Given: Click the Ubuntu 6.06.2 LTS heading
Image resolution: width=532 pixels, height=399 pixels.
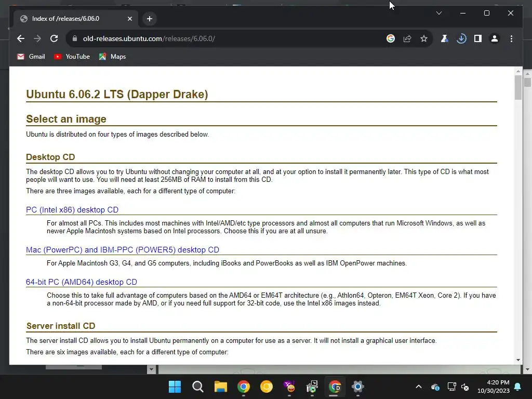Looking at the screenshot, I should pos(117,94).
